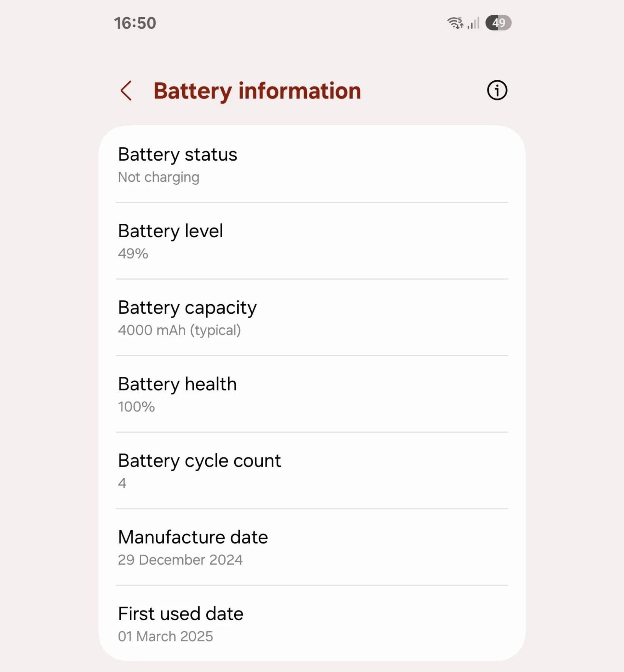The width and height of the screenshot is (624, 672).
Task: Tap the cellular signal bars icon
Action: click(x=474, y=23)
